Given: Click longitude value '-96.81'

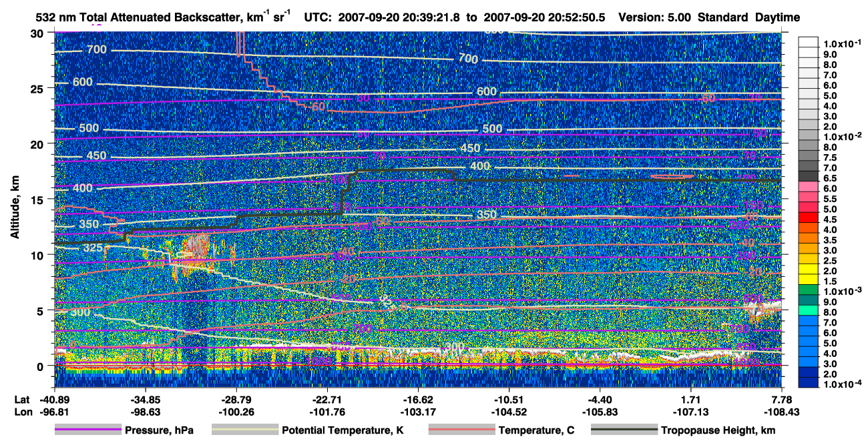Looking at the screenshot, I should click(54, 412).
